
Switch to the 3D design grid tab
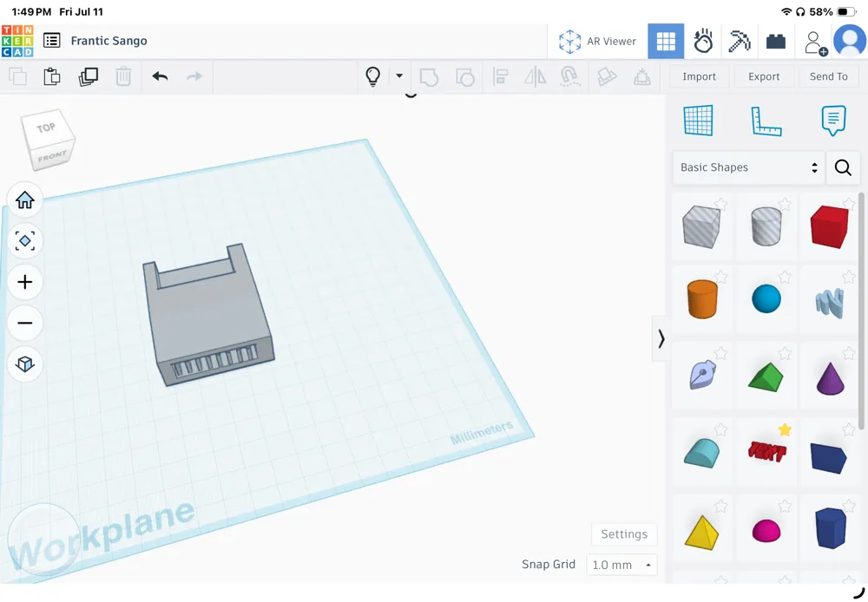tap(666, 41)
